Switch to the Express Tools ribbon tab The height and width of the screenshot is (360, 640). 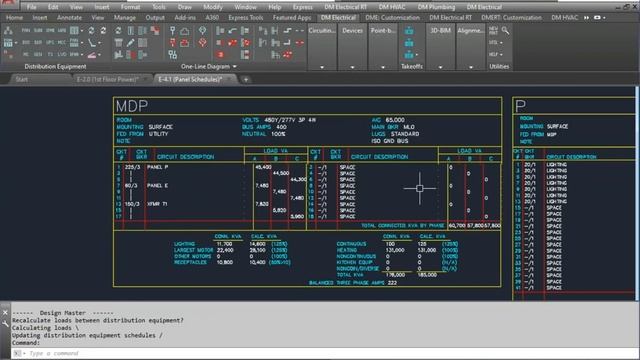click(x=246, y=18)
